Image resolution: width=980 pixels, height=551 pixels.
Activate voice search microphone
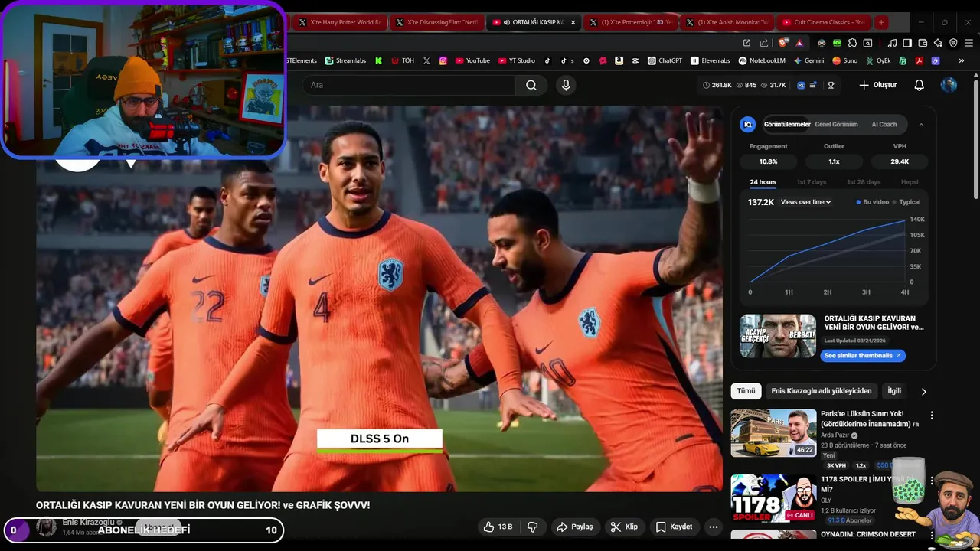(566, 85)
